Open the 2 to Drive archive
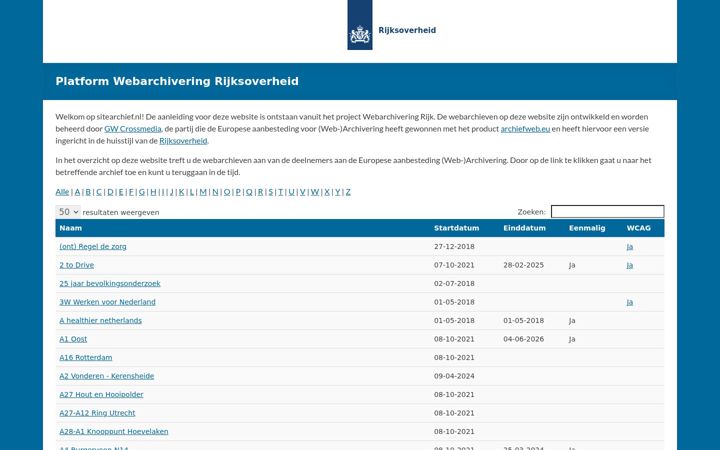Viewport: 720px width, 450px height. (x=77, y=265)
